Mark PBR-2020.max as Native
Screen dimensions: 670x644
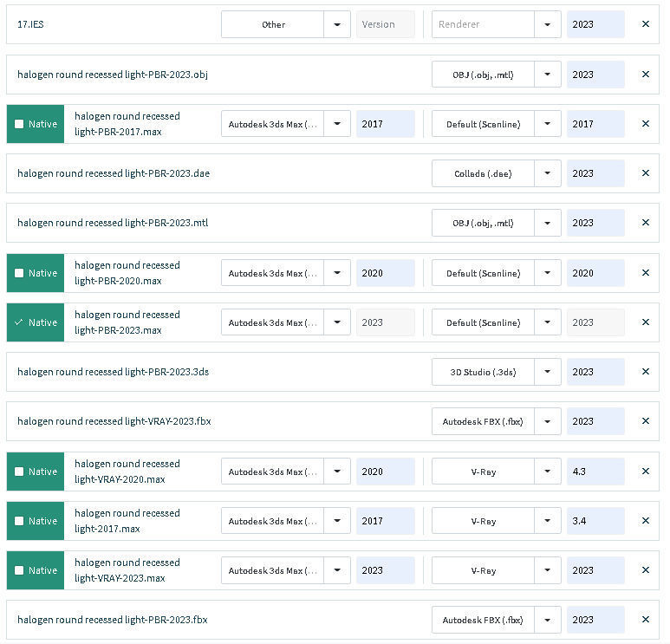[x=19, y=273]
